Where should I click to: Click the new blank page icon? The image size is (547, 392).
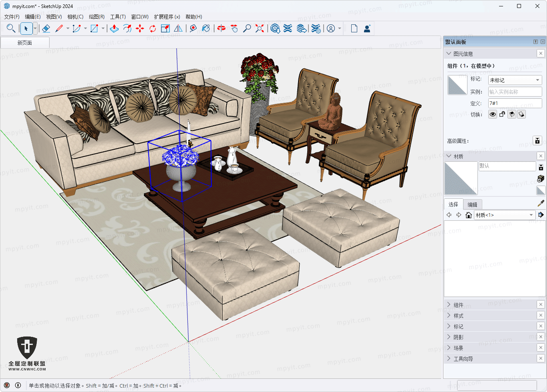[354, 28]
